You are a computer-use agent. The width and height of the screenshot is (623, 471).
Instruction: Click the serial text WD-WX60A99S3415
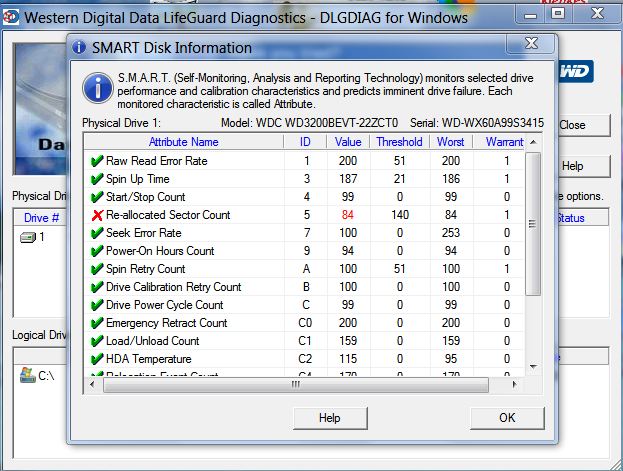493,123
